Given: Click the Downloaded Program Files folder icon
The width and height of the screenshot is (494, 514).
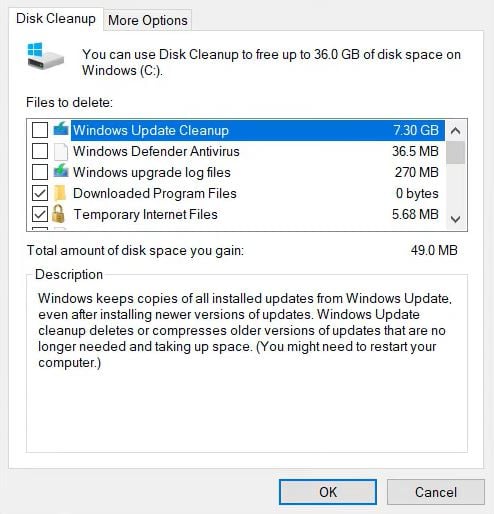Looking at the screenshot, I should click(x=60, y=193).
